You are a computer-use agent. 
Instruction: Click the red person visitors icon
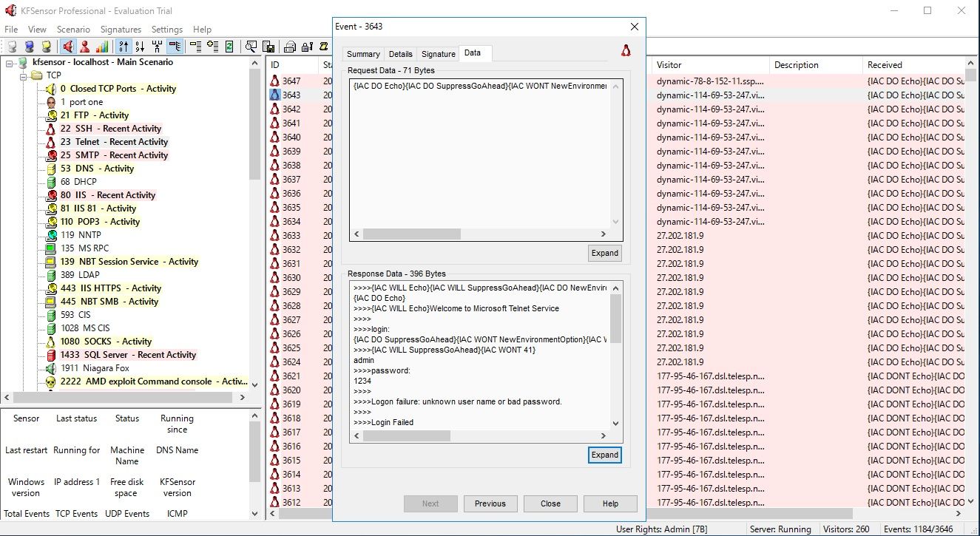85,47
